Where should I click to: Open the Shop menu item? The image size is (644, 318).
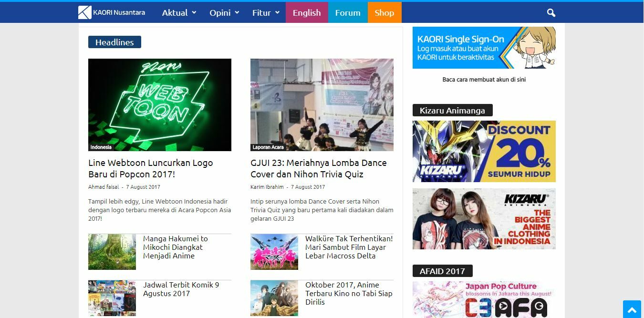pyautogui.click(x=384, y=13)
